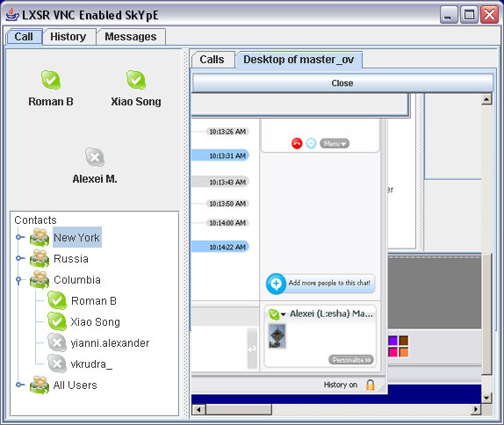Pick the purple color swatch
This screenshot has height=425, width=504.
[x=392, y=341]
